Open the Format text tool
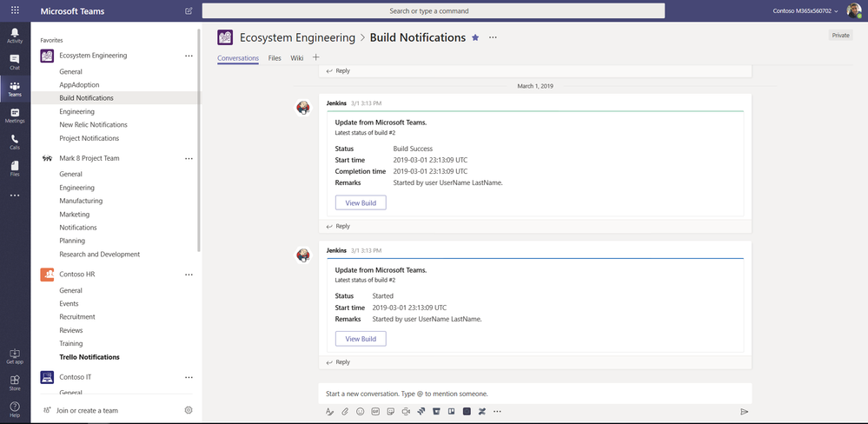This screenshot has width=868, height=424. [329, 411]
